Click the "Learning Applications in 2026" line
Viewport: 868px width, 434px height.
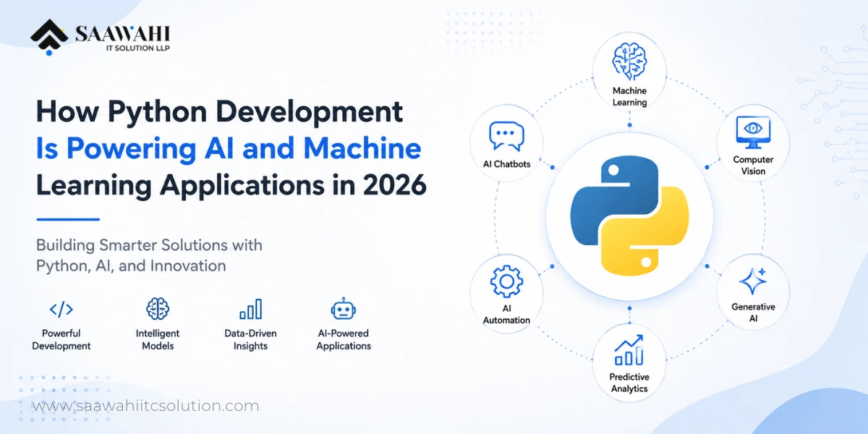tap(231, 185)
